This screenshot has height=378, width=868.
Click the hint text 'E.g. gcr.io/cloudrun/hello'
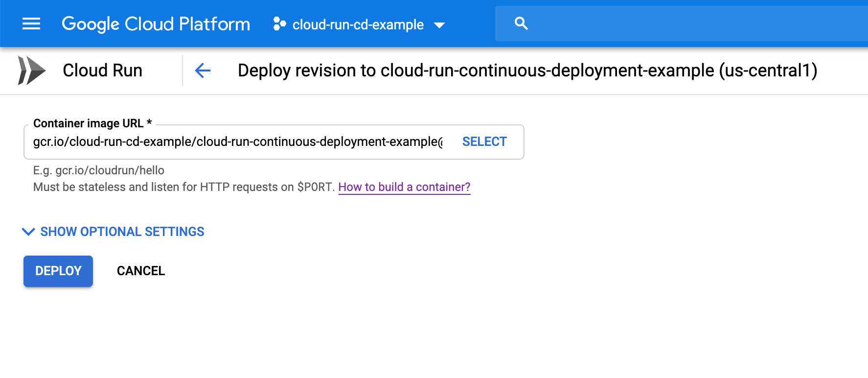tap(99, 170)
